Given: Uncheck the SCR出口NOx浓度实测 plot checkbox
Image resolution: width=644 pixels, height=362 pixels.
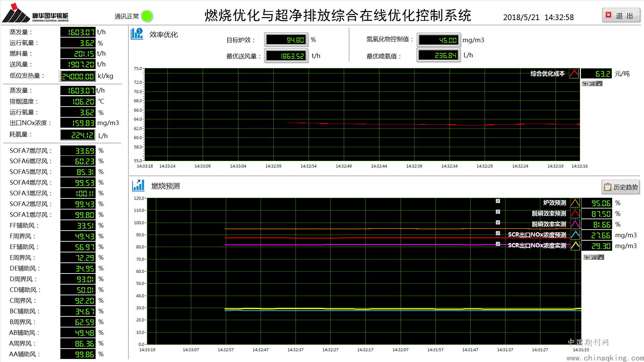Looking at the screenshot, I should point(498,244).
